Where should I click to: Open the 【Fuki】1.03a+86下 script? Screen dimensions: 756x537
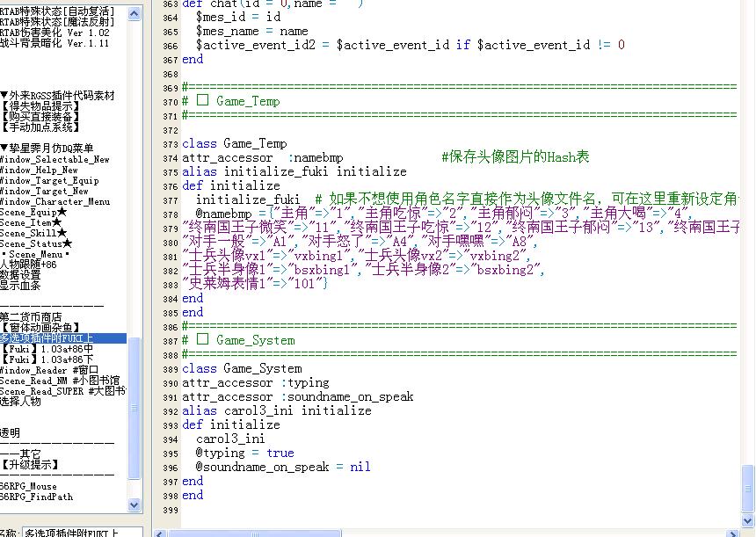[x=47, y=359]
